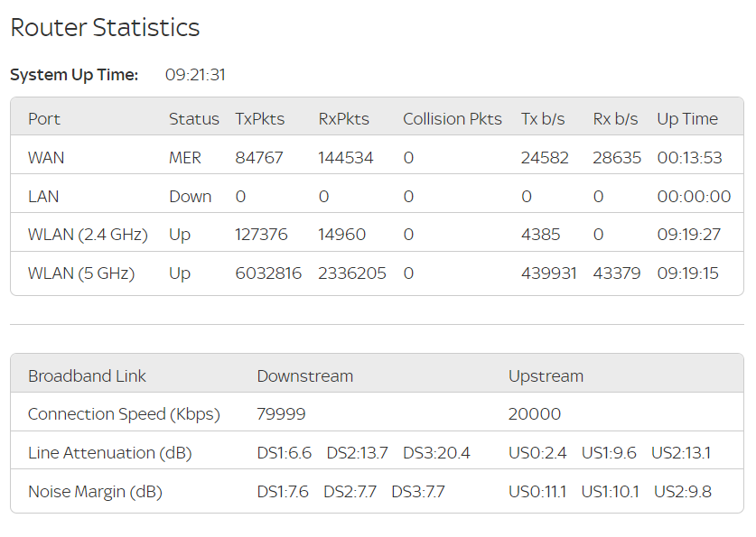Click the Rx b/s column header
Viewport: 756px width, 537px height.
(x=615, y=119)
